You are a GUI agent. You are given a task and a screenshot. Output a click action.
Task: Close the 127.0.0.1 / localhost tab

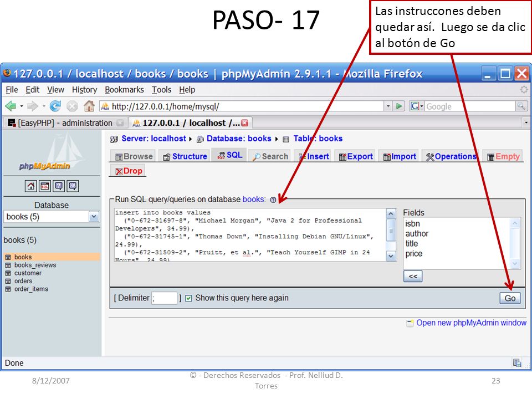[x=244, y=123]
